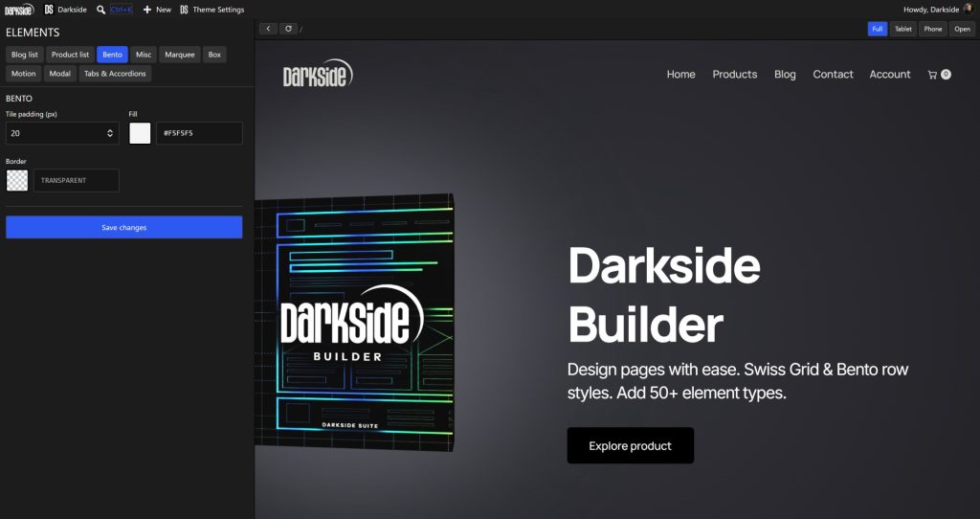Click the Save changes button
This screenshot has width=980, height=519.
(x=124, y=227)
